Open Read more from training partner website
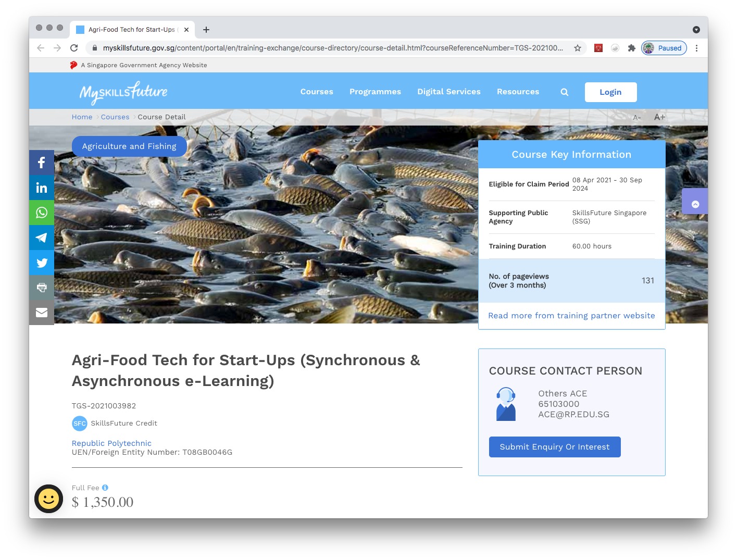 click(x=571, y=316)
